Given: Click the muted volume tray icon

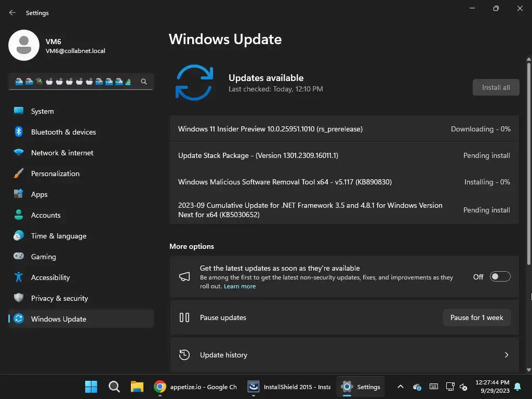Looking at the screenshot, I should click(463, 387).
